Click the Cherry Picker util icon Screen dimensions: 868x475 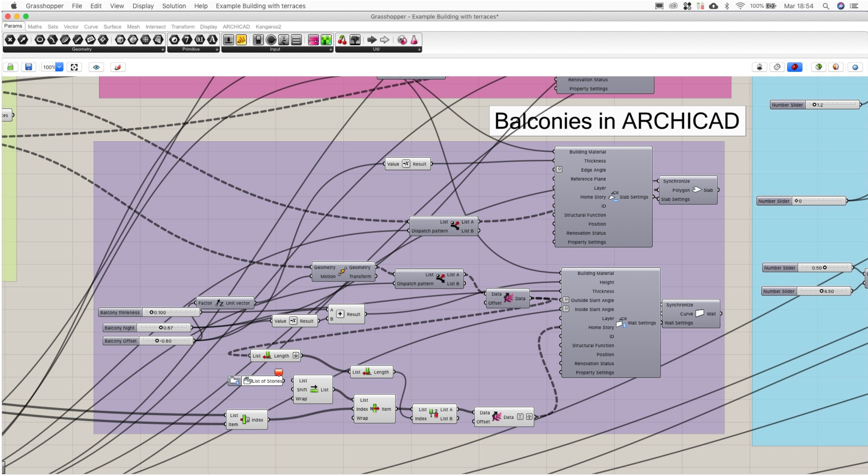tap(342, 40)
